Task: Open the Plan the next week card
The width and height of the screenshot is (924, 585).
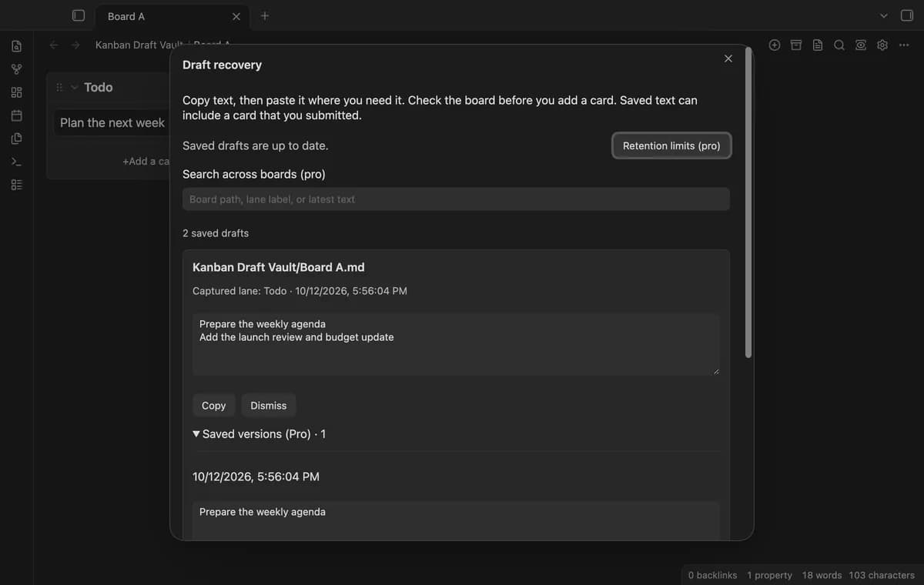Action: pyautogui.click(x=112, y=123)
